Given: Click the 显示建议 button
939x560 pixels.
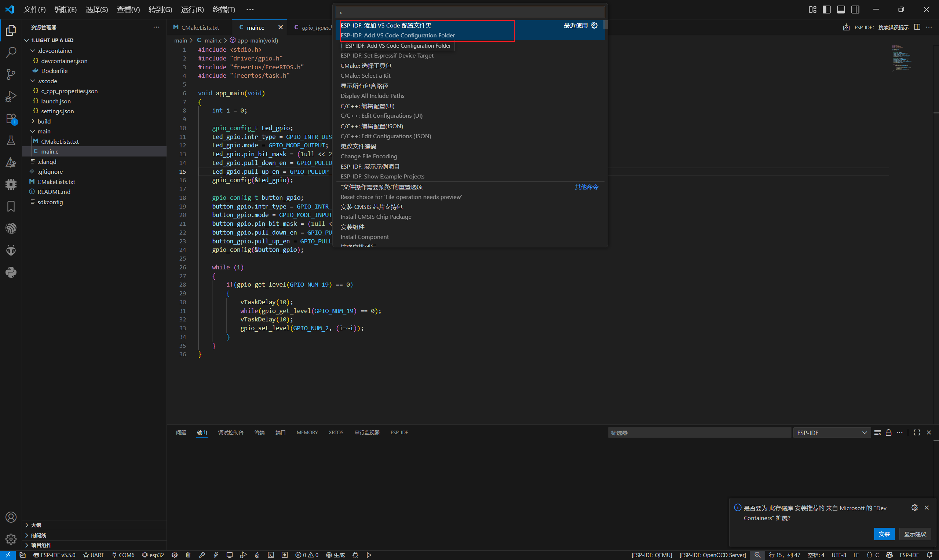Looking at the screenshot, I should 915,534.
